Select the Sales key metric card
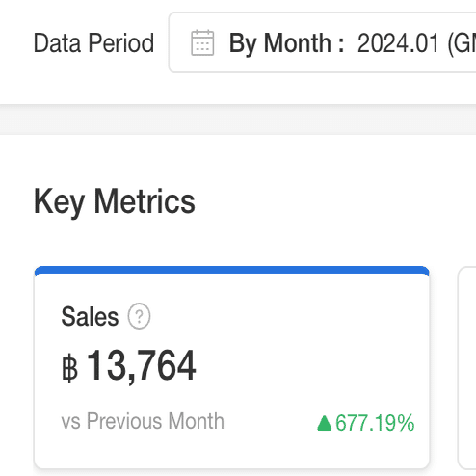This screenshot has width=476, height=476. (x=231, y=367)
